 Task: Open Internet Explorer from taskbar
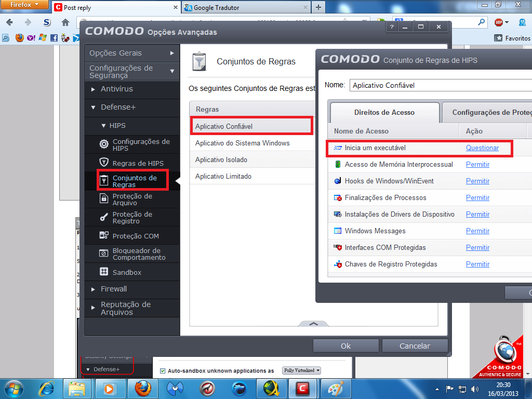tap(46, 389)
